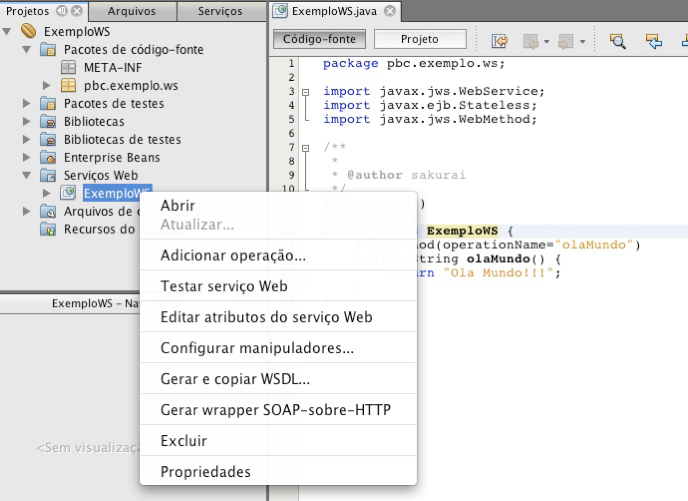Screen dimensions: 688x501
Task: Click the find selection magnifier icon
Action: coord(618,41)
